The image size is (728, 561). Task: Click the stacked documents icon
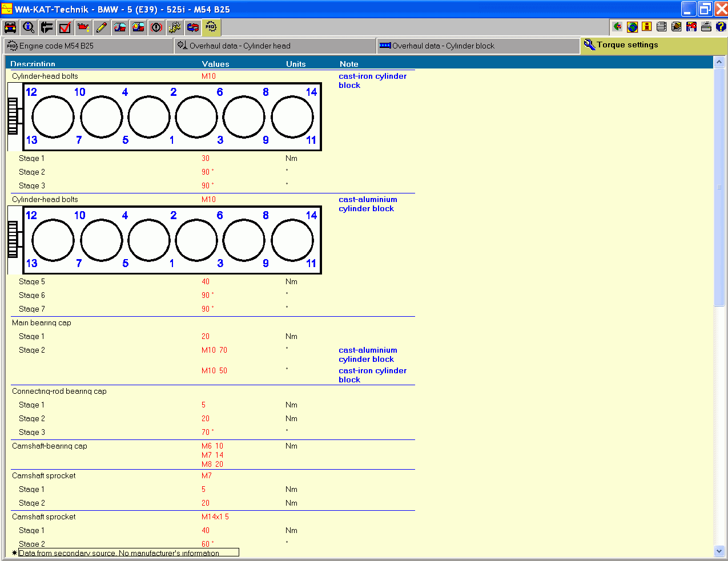(x=662, y=26)
